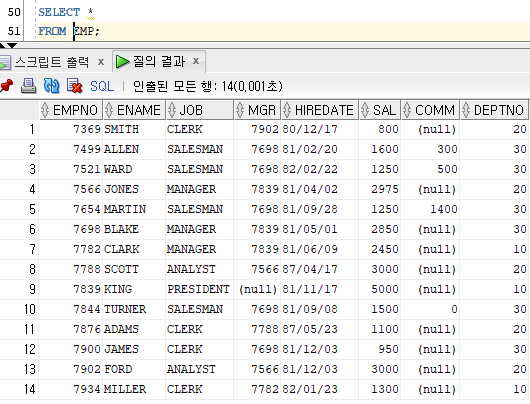Click the SELECT keyword on line 50
The height and width of the screenshot is (404, 530).
click(59, 12)
